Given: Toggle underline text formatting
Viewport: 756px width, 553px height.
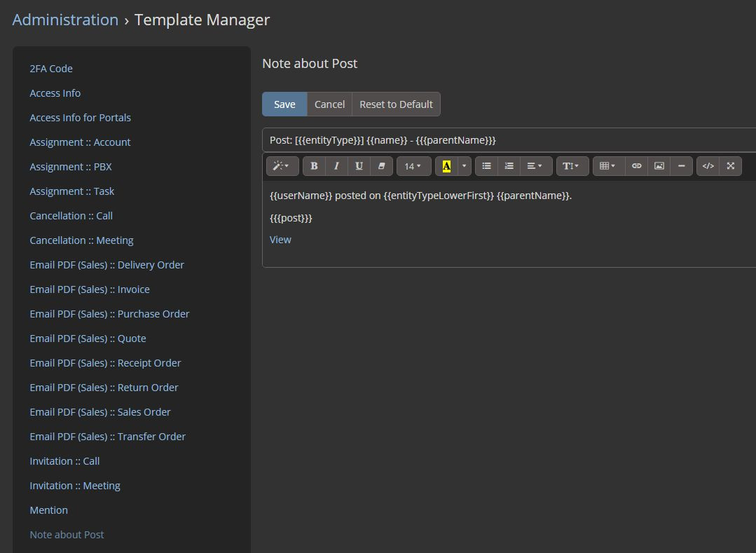Looking at the screenshot, I should tap(359, 166).
